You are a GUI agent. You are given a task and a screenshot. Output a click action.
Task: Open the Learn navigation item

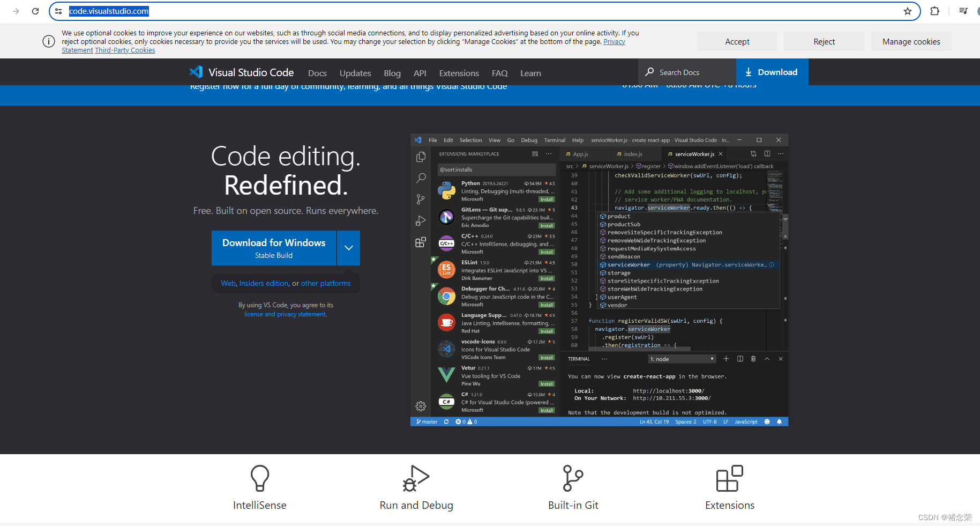[x=530, y=73]
